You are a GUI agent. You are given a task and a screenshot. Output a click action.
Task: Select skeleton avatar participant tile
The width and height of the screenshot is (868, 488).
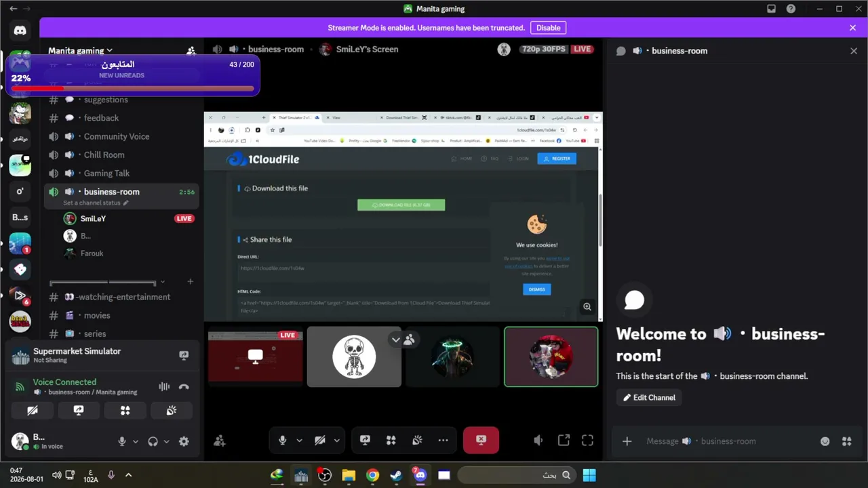354,357
